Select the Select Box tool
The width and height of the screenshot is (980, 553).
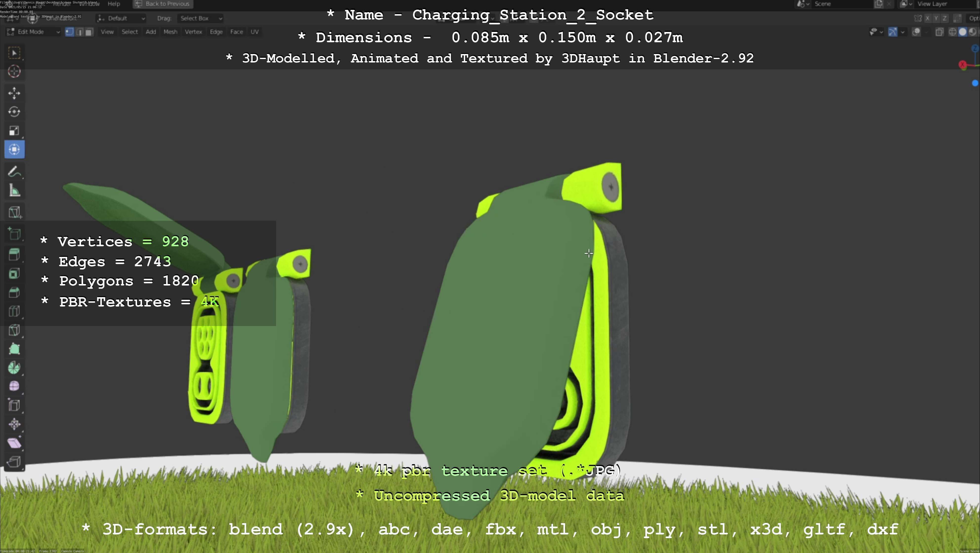coord(14,52)
